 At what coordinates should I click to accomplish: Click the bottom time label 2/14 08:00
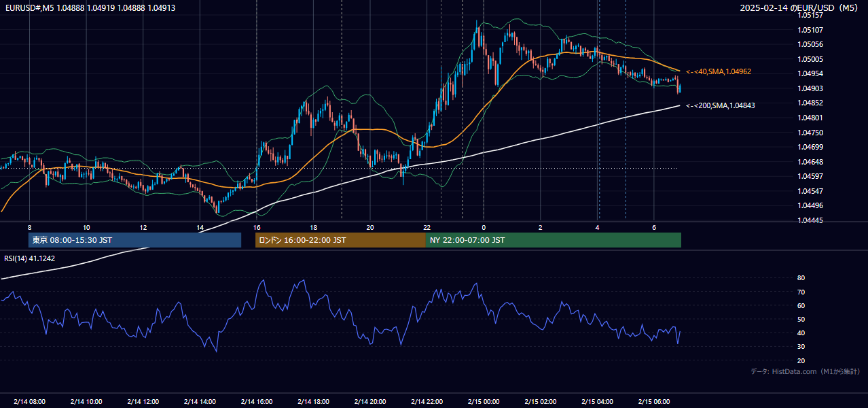point(29,401)
